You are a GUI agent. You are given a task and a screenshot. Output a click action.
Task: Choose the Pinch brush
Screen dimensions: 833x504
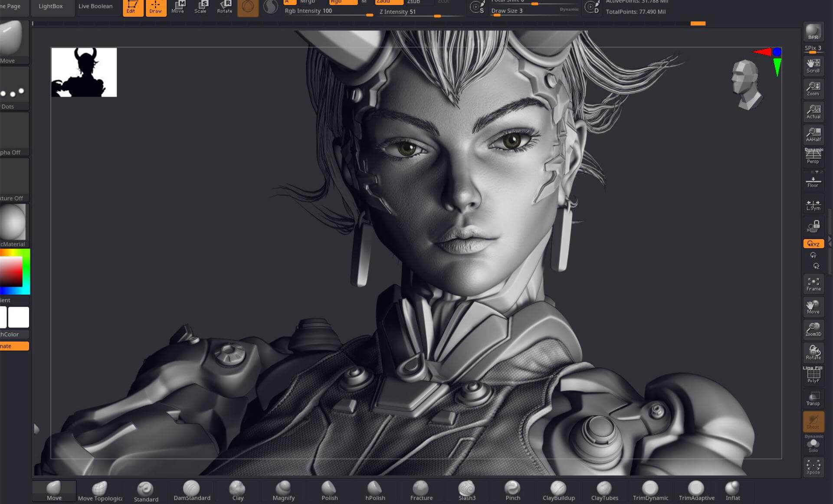tap(513, 491)
